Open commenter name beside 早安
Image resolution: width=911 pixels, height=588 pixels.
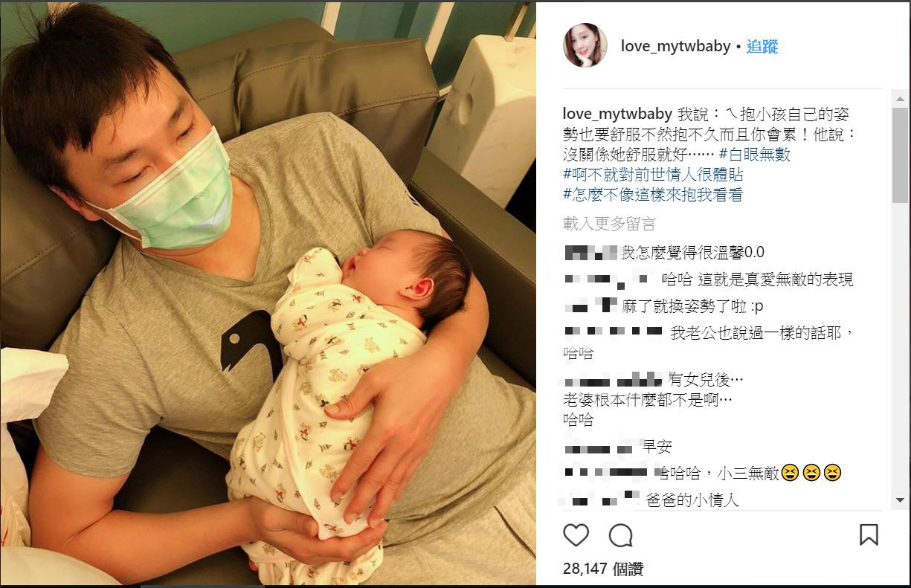[598, 448]
